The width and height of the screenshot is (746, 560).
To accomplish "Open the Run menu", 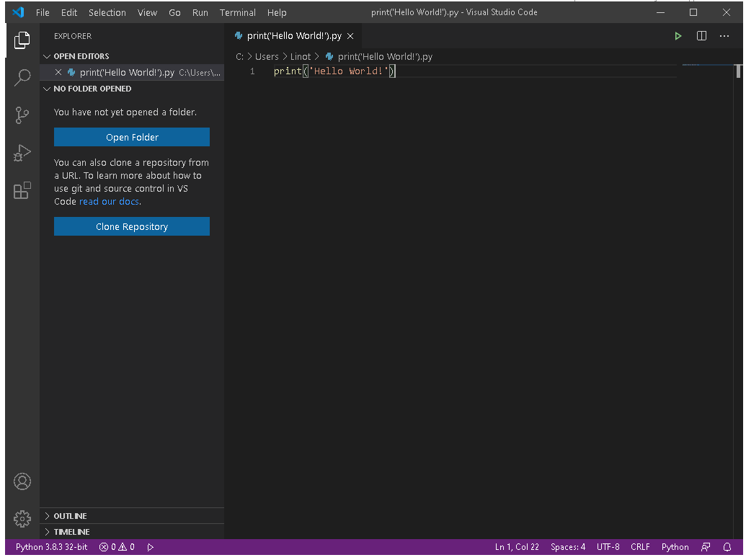I will coord(200,13).
